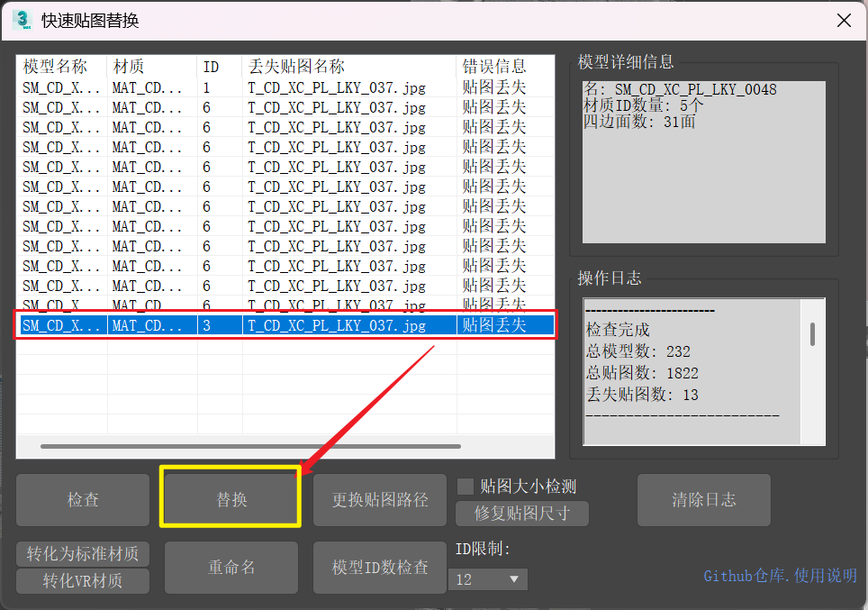The image size is (868, 610).
Task: Sort by the 模型名称 column header
Action: coord(56,67)
